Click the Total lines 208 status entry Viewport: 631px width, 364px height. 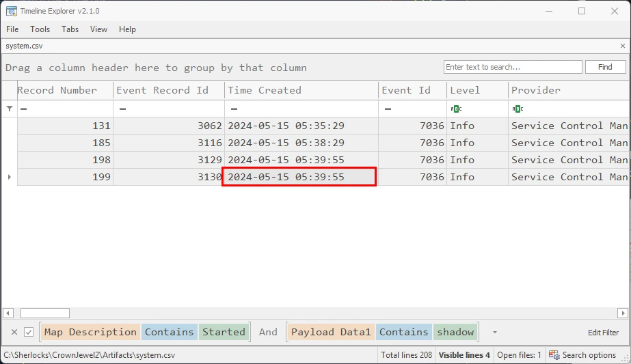click(x=407, y=355)
